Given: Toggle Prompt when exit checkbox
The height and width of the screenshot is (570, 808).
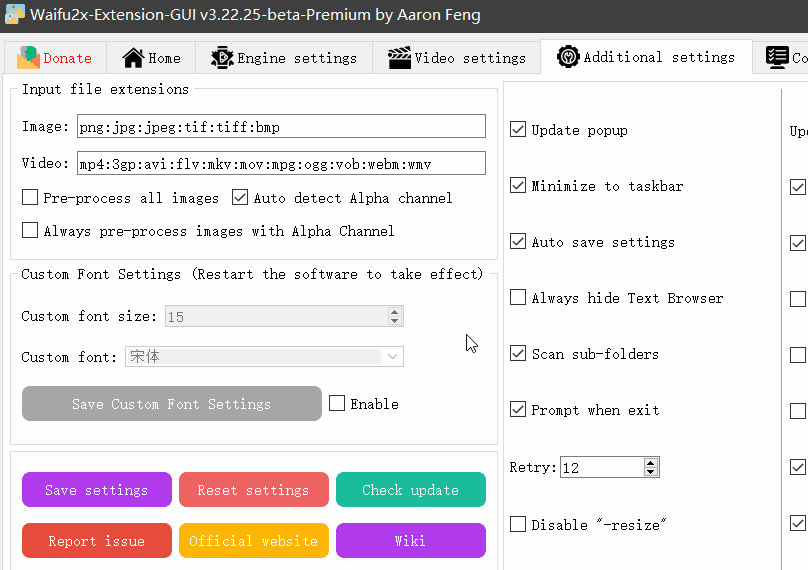Looking at the screenshot, I should click(518, 409).
